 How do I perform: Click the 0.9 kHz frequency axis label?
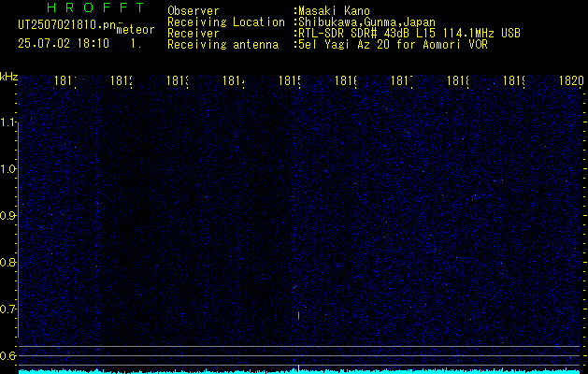[8, 216]
